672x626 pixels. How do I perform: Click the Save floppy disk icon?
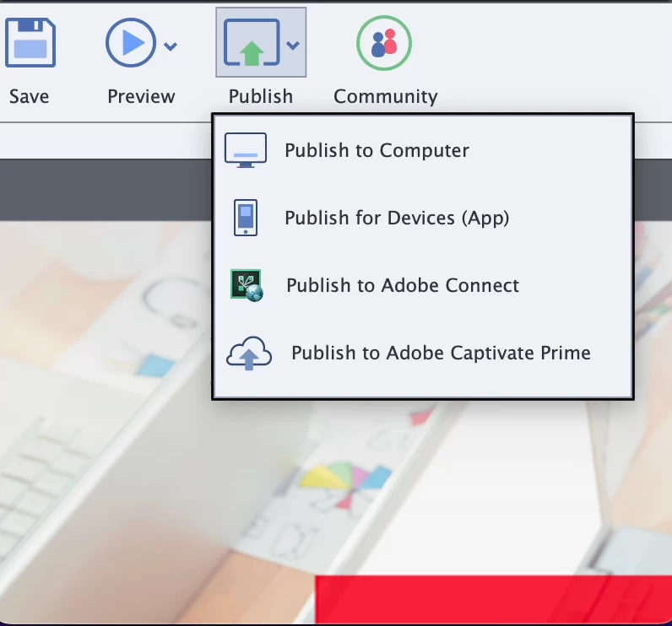tap(30, 43)
